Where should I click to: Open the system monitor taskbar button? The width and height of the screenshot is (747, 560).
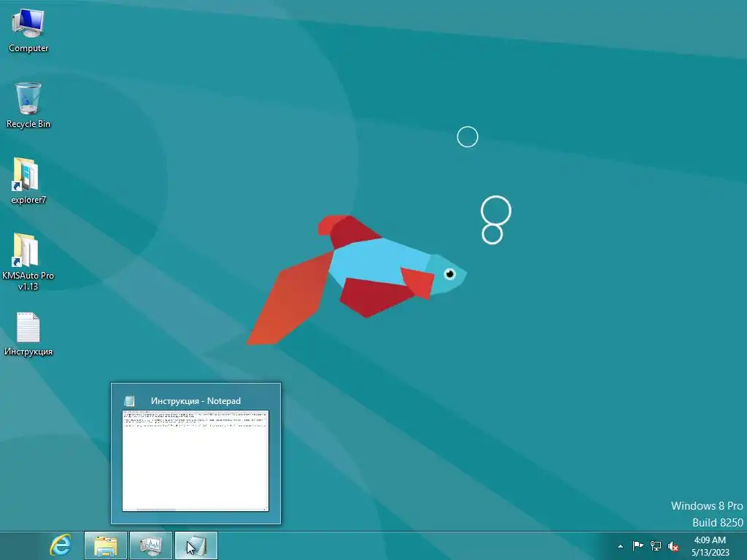tap(151, 545)
